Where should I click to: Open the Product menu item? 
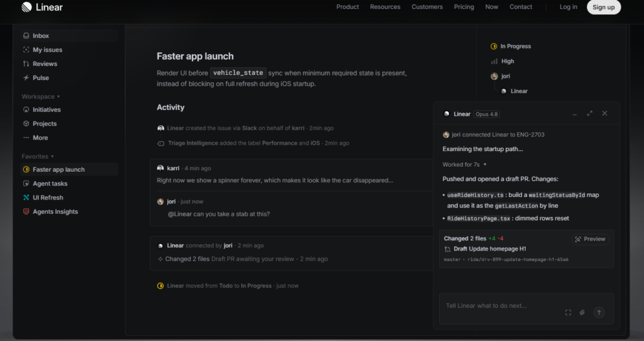click(347, 7)
